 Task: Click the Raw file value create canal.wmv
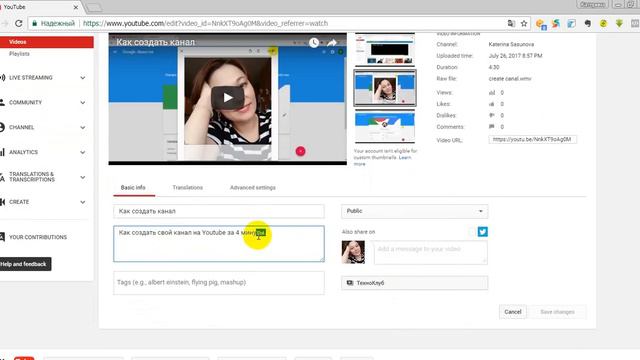point(510,79)
